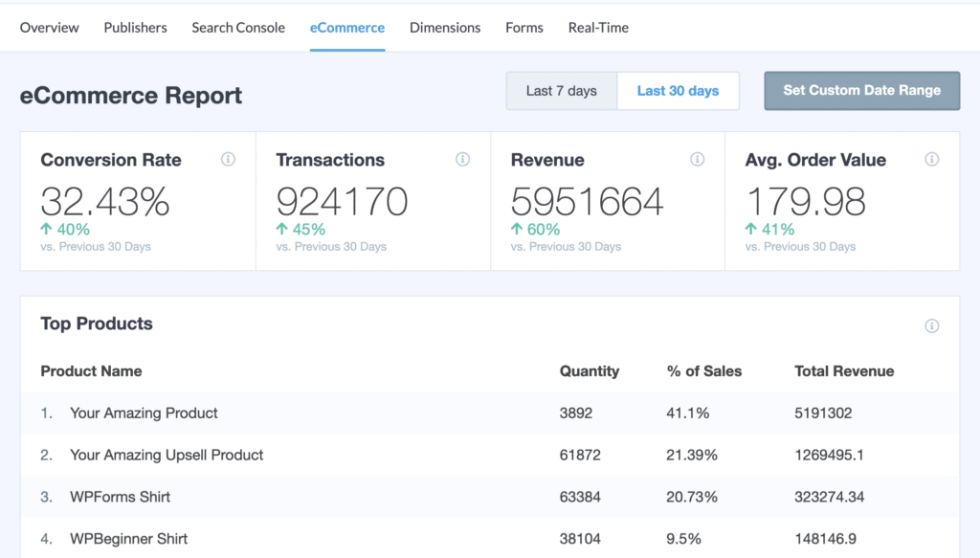Click the 40% conversion rate increase
The width and height of the screenshot is (980, 558).
65,230
